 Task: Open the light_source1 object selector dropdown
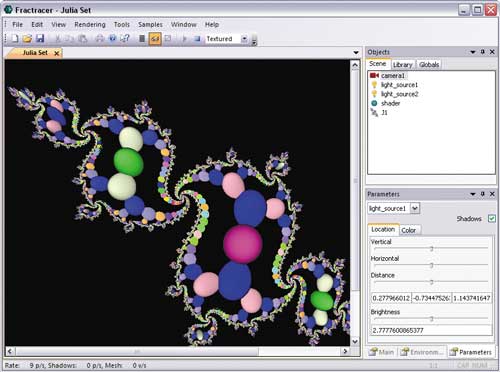coord(415,208)
